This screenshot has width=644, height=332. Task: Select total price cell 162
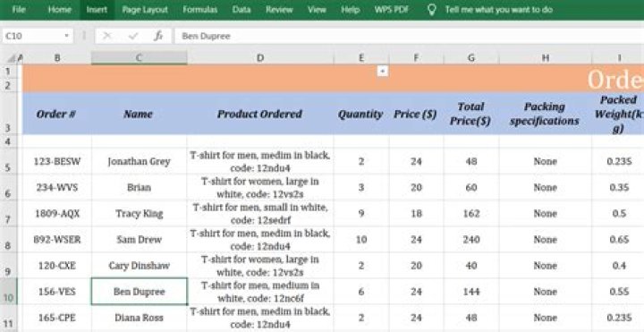[471, 213]
